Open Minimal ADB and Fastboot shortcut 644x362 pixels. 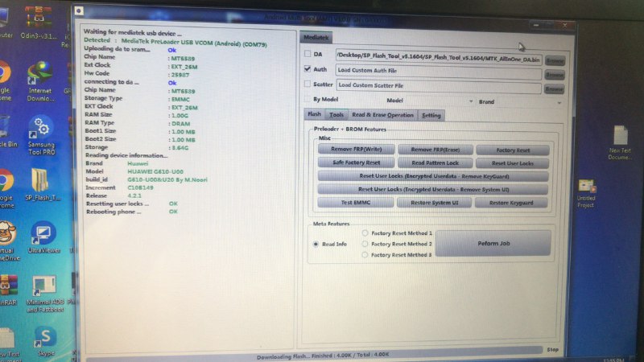[45, 293]
